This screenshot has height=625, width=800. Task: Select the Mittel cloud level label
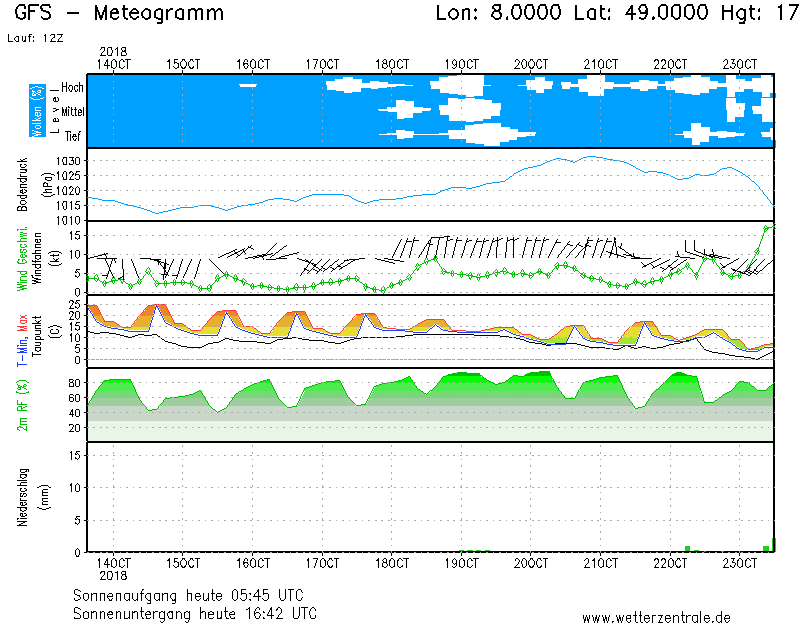(72, 112)
